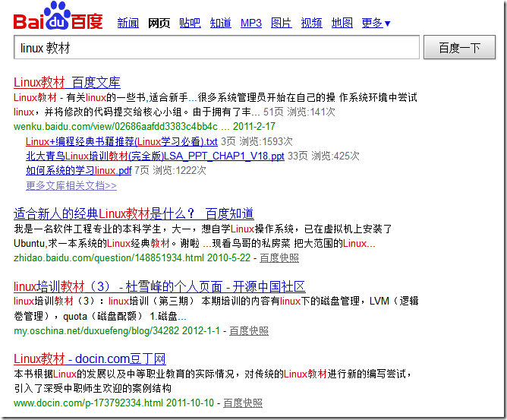This screenshot has height=420, width=507.
Task: Click the 百度一下 search button
Action: (459, 48)
